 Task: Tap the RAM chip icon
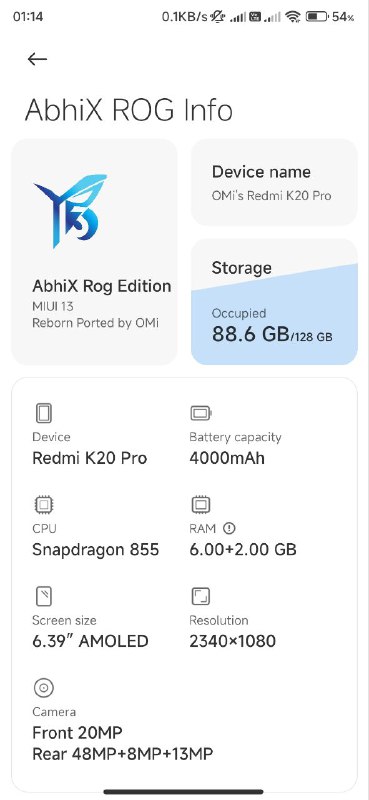point(201,505)
